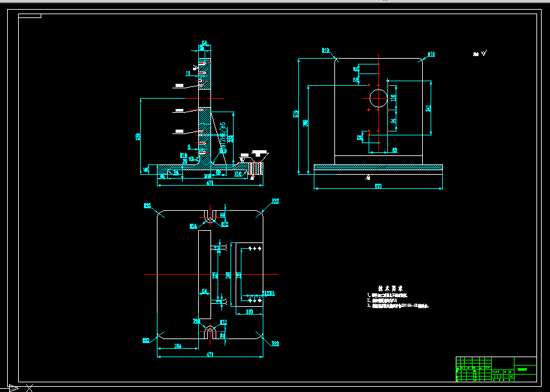Select the left "R19" corner radius label
The height and width of the screenshot is (392, 550).
tap(325, 50)
